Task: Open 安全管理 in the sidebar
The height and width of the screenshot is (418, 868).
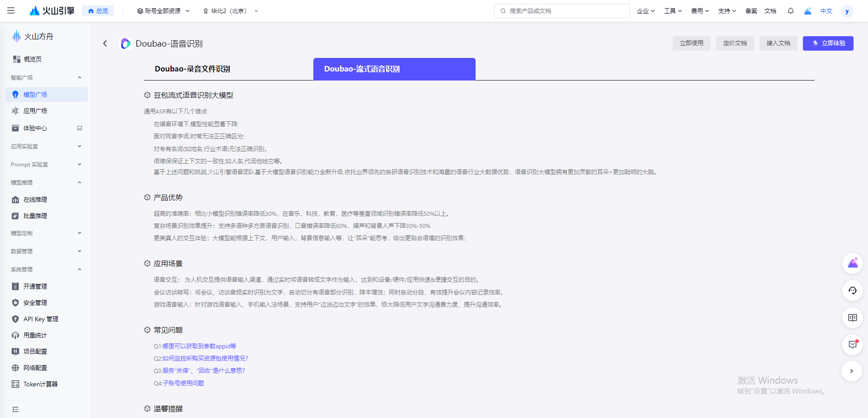Action: (47, 303)
